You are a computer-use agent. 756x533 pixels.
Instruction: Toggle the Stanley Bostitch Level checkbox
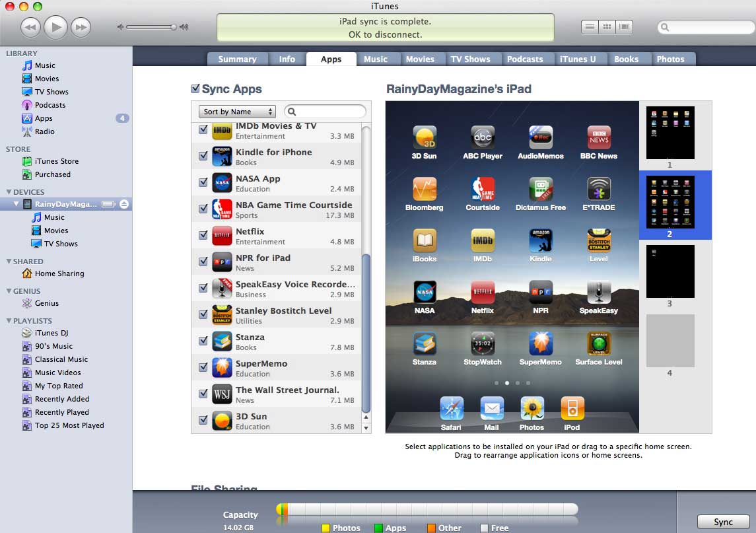click(x=203, y=314)
